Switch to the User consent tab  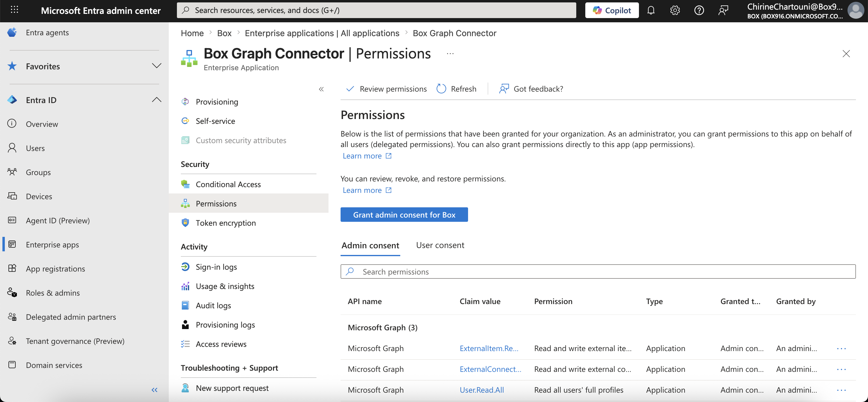tap(440, 245)
